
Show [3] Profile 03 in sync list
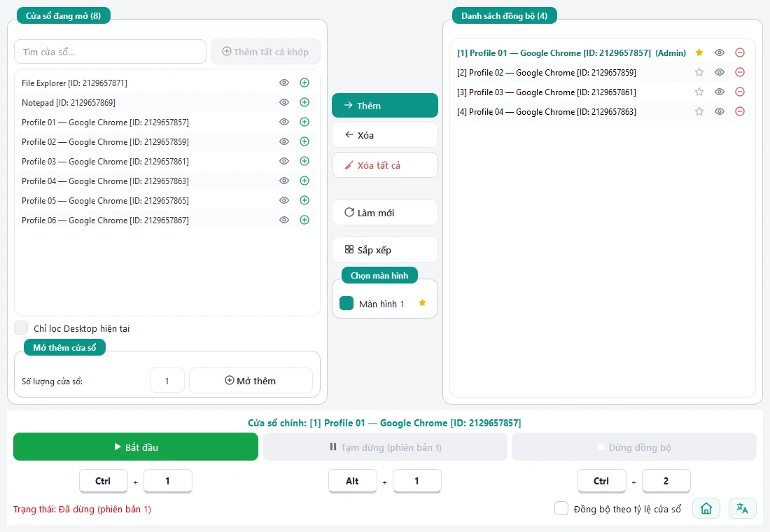(720, 92)
